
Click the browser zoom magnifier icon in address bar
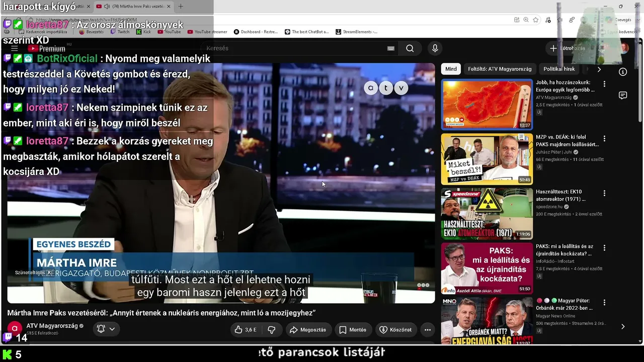526,20
